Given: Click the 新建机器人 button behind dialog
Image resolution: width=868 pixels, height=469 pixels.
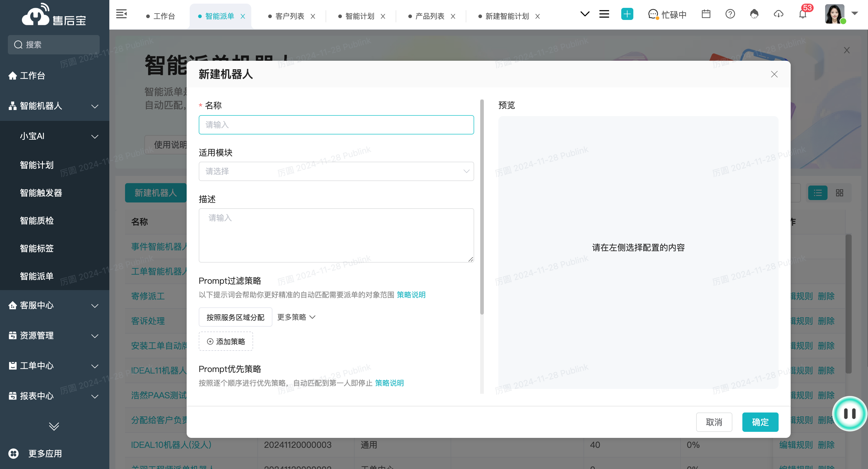Looking at the screenshot, I should pos(155,193).
